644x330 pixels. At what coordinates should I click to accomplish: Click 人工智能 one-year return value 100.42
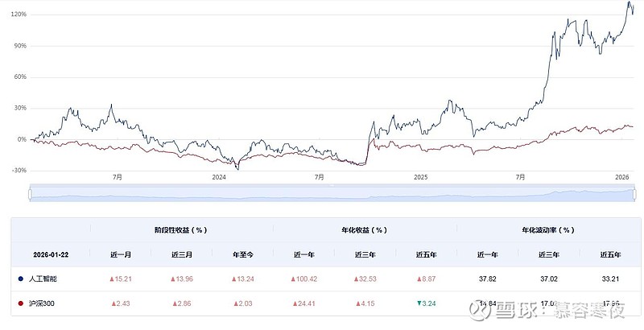point(303,278)
